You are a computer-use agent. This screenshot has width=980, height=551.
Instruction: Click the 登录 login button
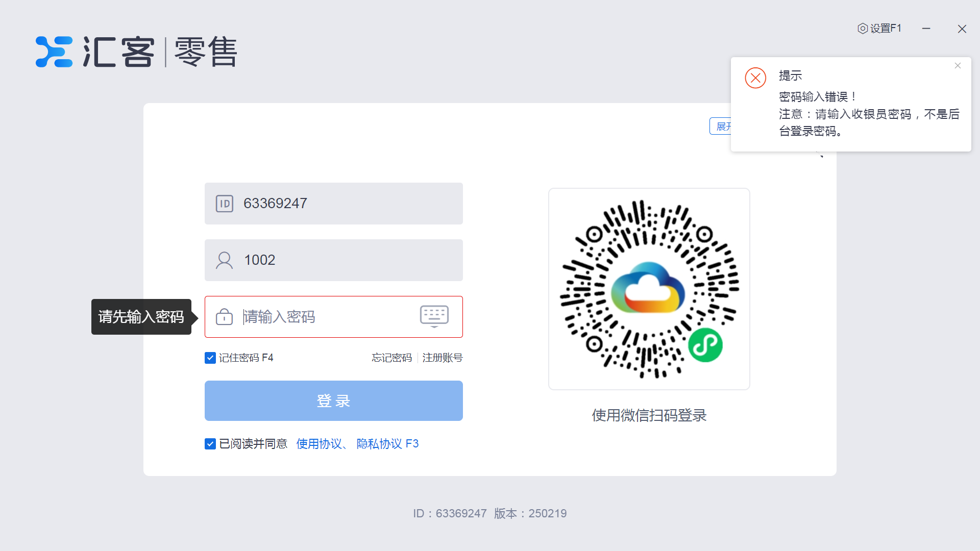pyautogui.click(x=334, y=401)
